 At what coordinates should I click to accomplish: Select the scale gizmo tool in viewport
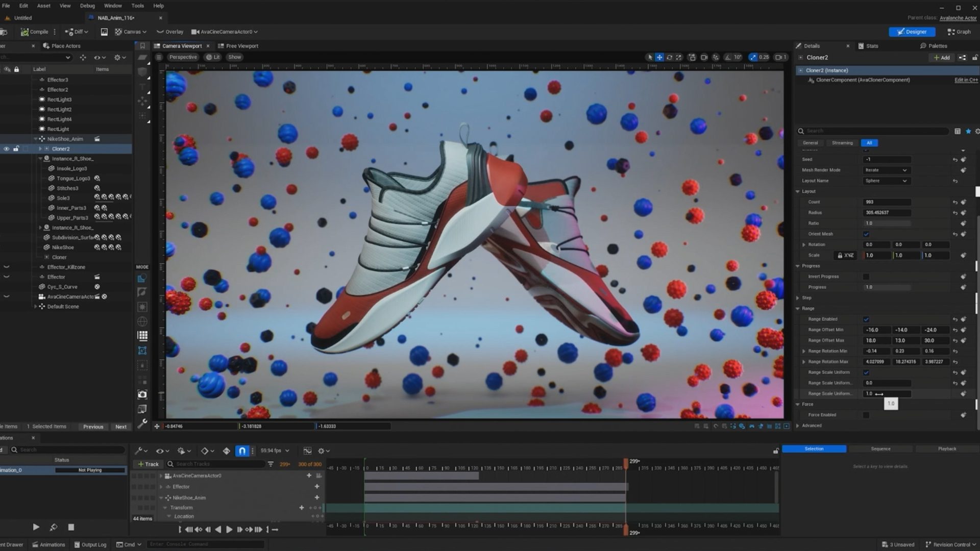(679, 57)
